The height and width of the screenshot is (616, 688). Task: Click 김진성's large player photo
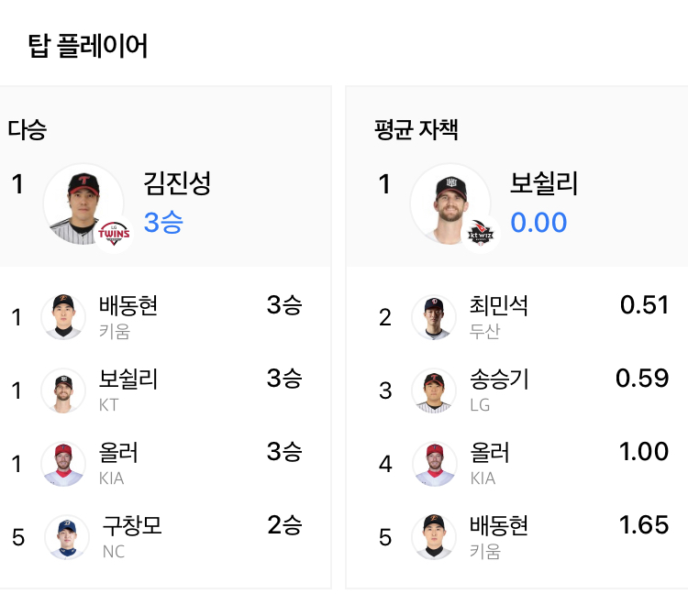point(83,203)
